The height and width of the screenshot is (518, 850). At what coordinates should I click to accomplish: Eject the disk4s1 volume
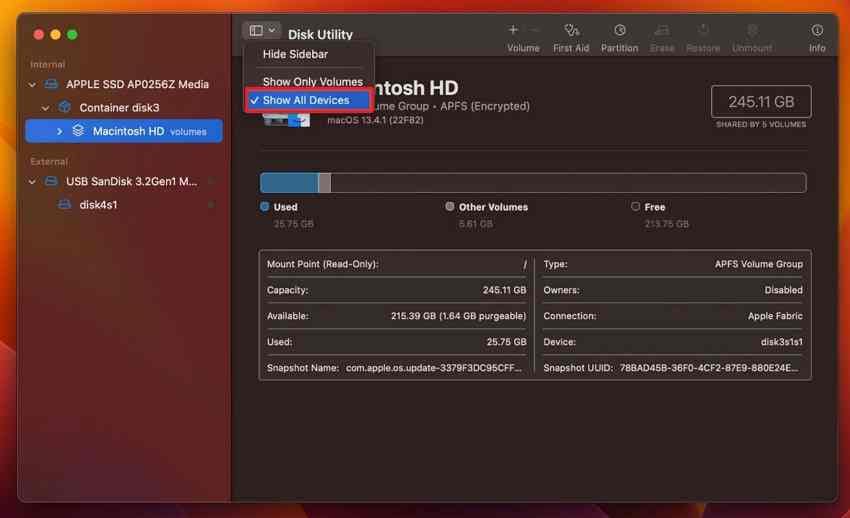211,204
